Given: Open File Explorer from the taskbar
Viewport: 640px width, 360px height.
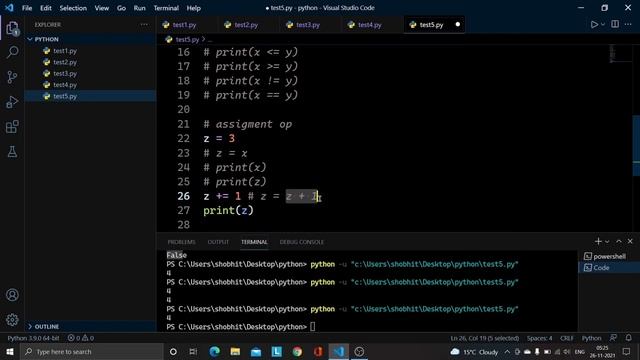Looking at the screenshot, I should click(x=235, y=351).
